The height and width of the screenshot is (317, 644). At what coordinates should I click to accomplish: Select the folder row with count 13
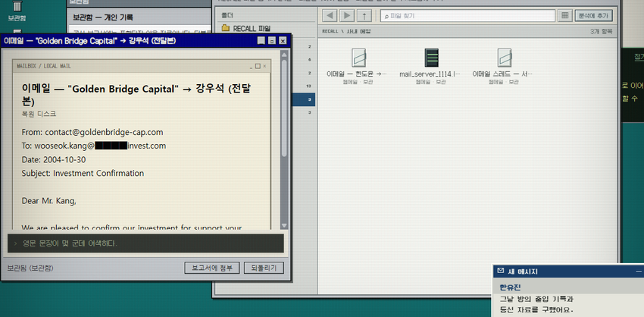303,86
